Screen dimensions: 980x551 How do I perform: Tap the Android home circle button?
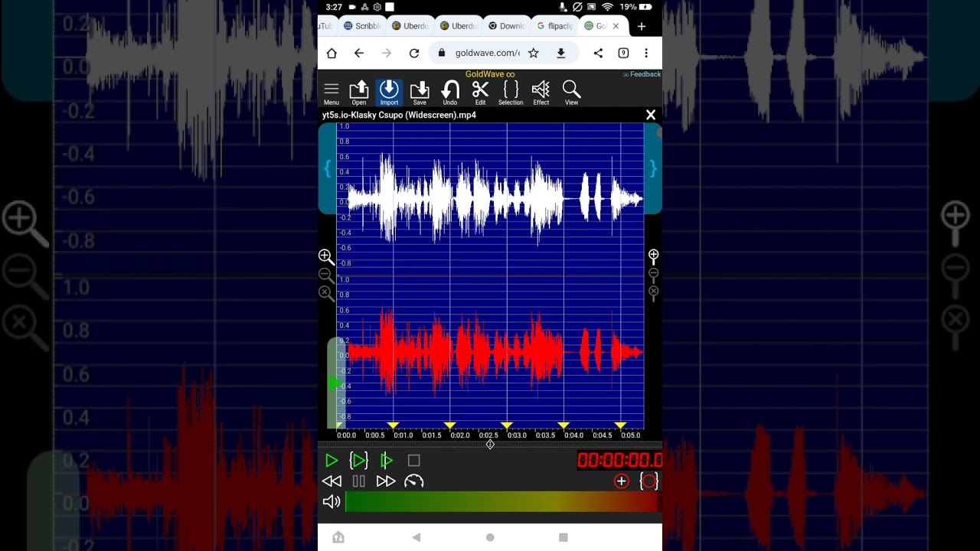click(490, 537)
